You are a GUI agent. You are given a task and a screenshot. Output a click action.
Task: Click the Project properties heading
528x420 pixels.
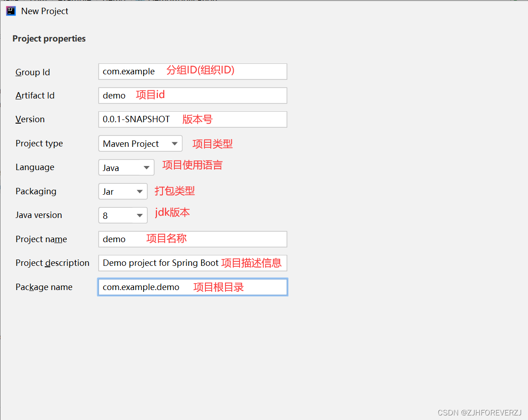pos(49,39)
